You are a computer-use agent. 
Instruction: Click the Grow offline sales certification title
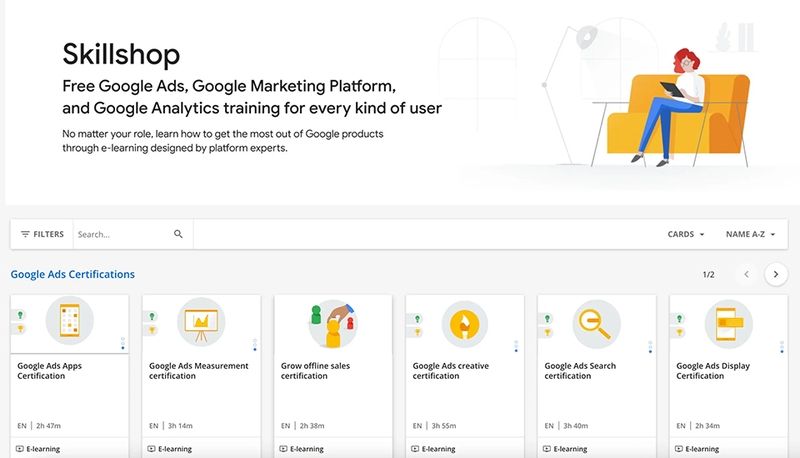(x=315, y=371)
